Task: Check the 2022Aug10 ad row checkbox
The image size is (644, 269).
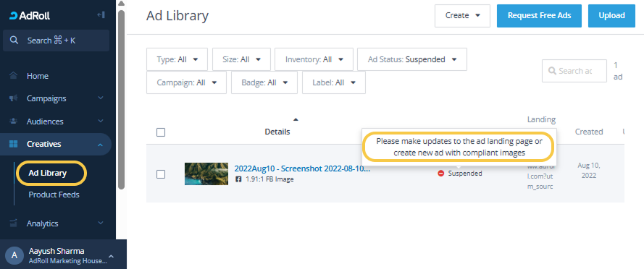Action: (x=161, y=174)
